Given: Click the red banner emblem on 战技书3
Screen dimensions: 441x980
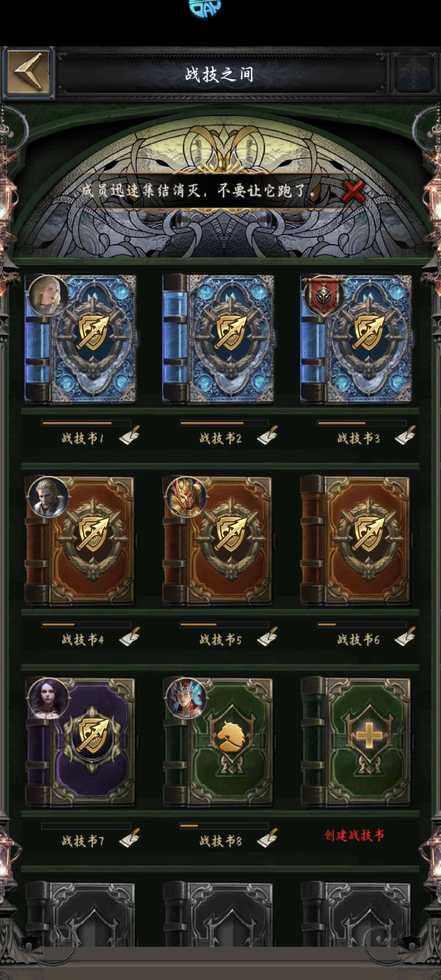Looking at the screenshot, I should tap(323, 295).
